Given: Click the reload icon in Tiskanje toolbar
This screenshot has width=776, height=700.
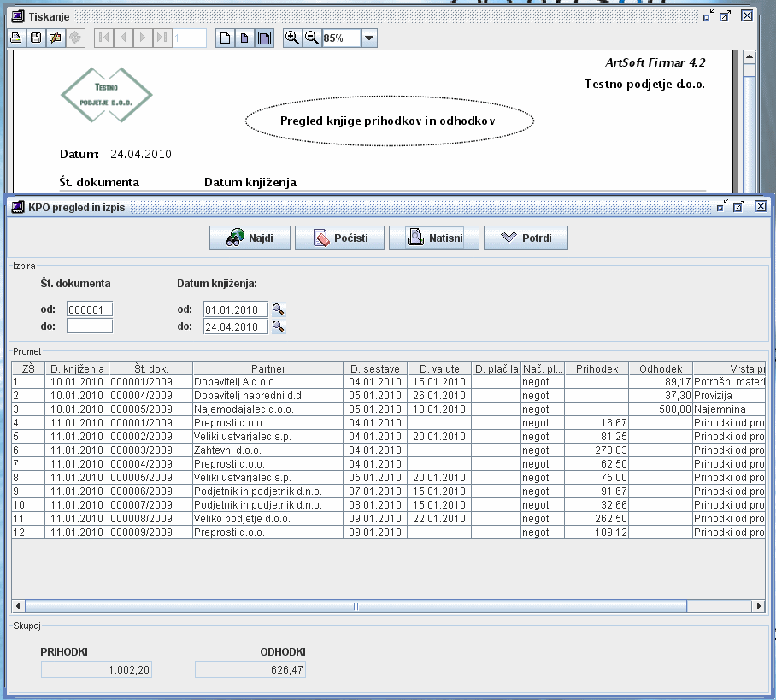Looking at the screenshot, I should click(x=75, y=38).
